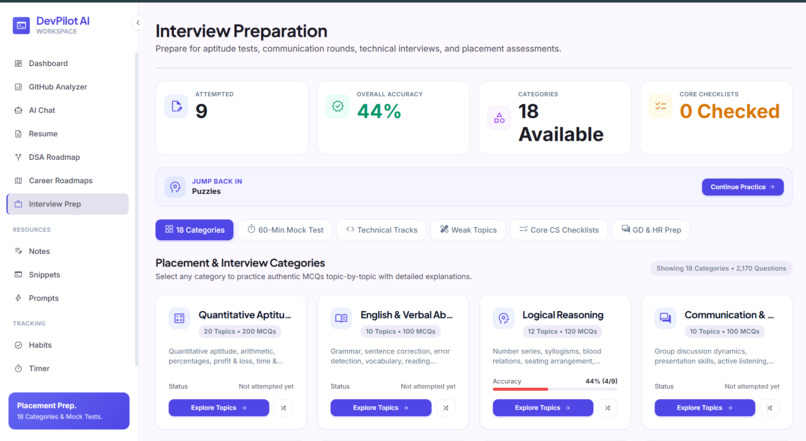
Task: Click the Attempted card document icon
Action: pos(176,106)
